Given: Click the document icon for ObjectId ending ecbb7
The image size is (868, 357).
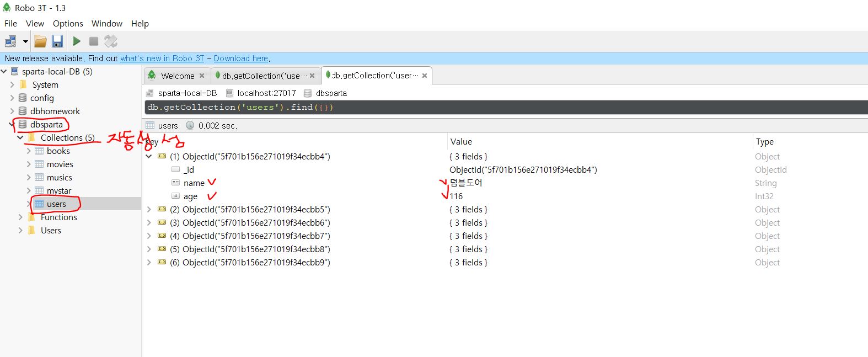Looking at the screenshot, I should pos(162,236).
